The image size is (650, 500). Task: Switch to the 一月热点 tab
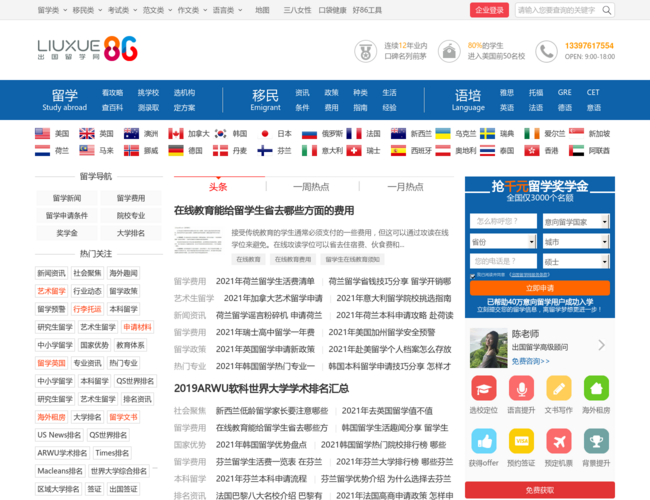(x=405, y=187)
